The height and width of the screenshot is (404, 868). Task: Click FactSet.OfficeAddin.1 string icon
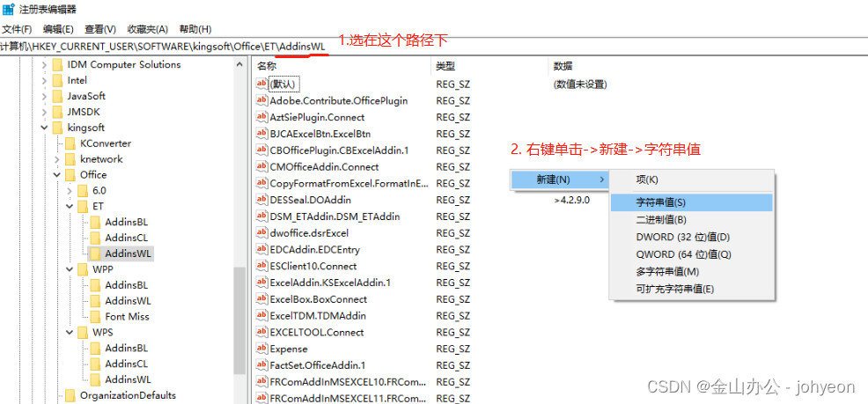(x=261, y=365)
